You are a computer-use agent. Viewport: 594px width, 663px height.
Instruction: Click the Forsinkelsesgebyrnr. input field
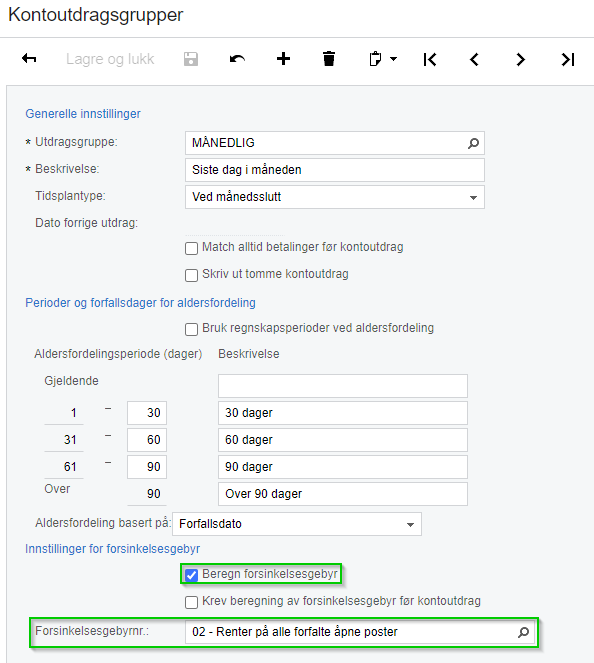(360, 632)
